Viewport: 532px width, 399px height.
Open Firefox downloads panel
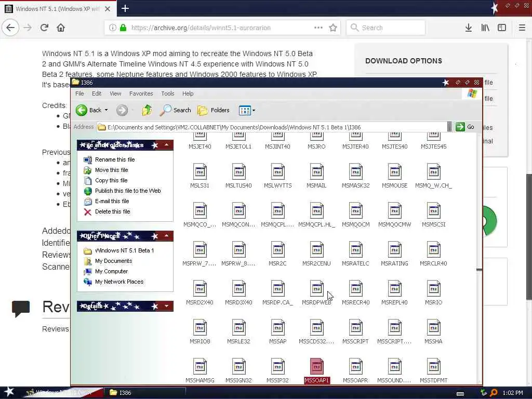click(x=469, y=28)
